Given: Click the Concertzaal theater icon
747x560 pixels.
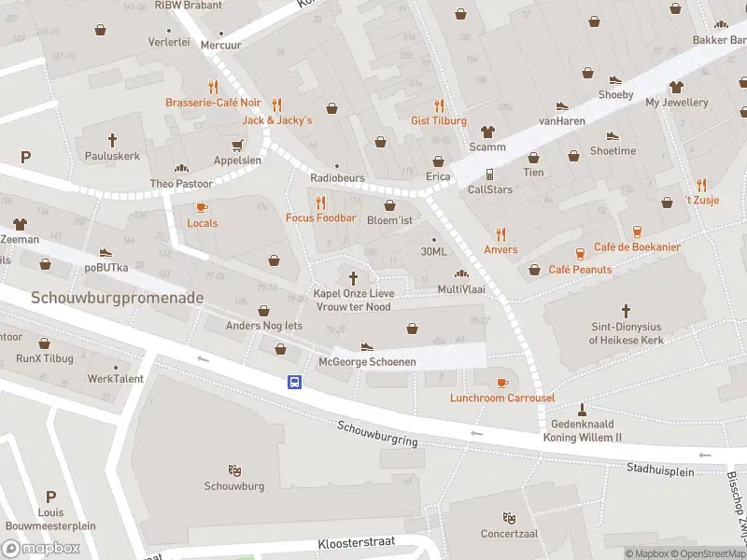Looking at the screenshot, I should click(509, 518).
